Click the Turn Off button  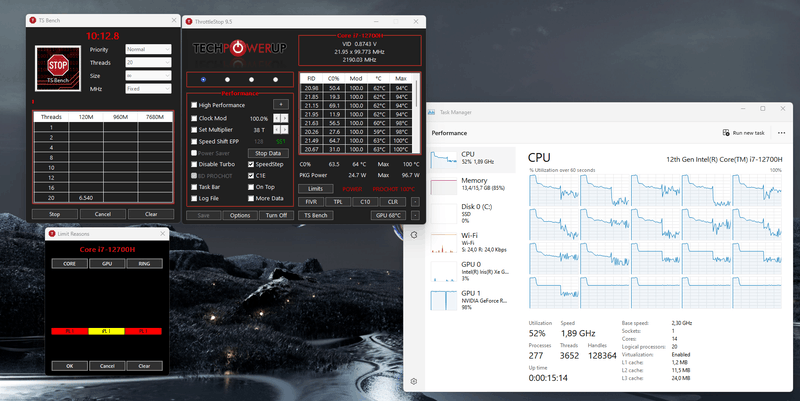click(276, 215)
